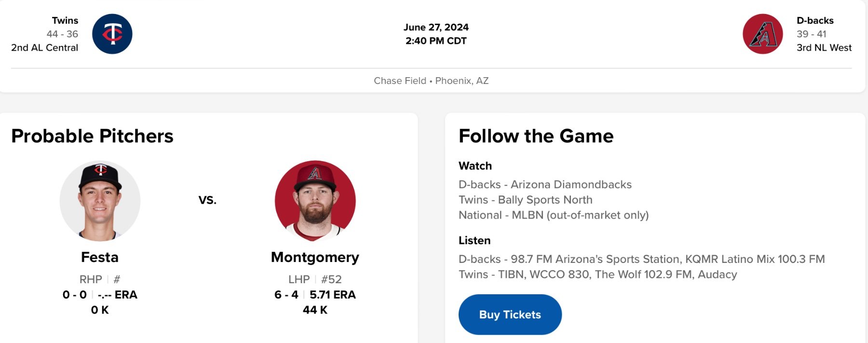Open Montgomery's player name link
The image size is (868, 343).
(x=315, y=257)
